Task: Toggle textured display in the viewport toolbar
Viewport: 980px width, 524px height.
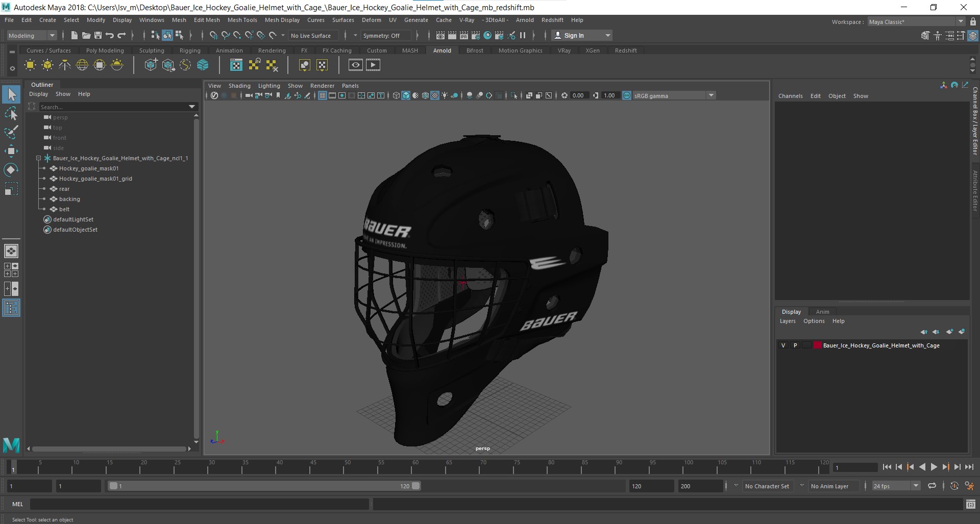Action: click(435, 95)
